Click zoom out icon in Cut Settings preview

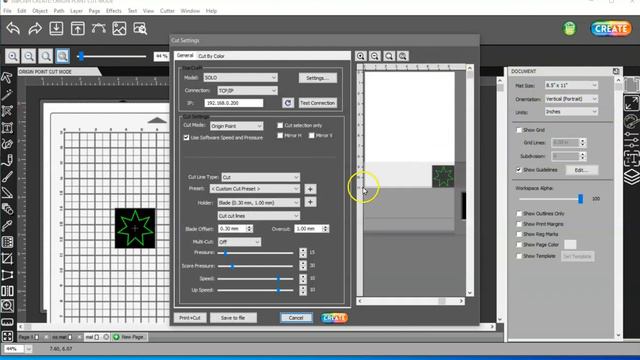[x=375, y=56]
